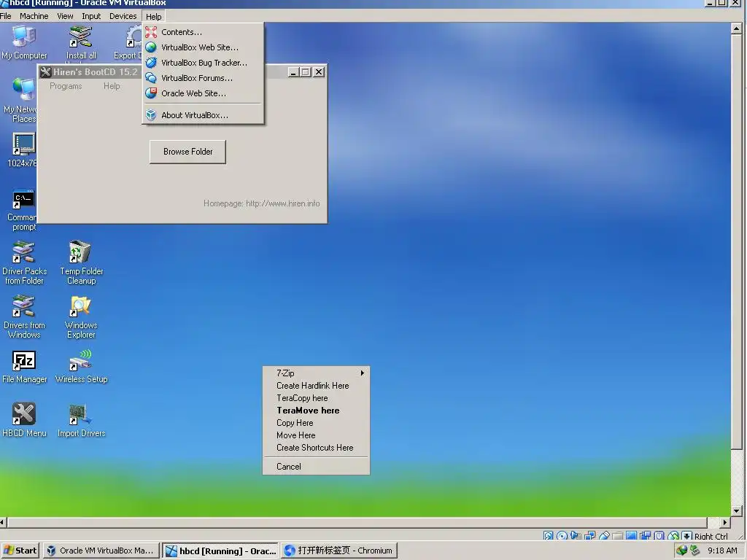Click the vertical scrollbar up arrow
This screenshot has width=747, height=560.
click(736, 28)
